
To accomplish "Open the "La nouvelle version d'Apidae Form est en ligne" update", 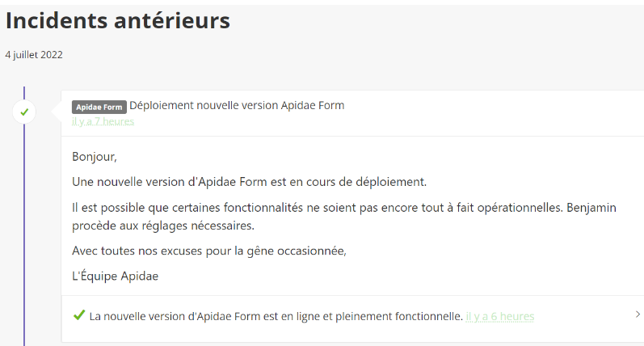I will click(x=276, y=316).
